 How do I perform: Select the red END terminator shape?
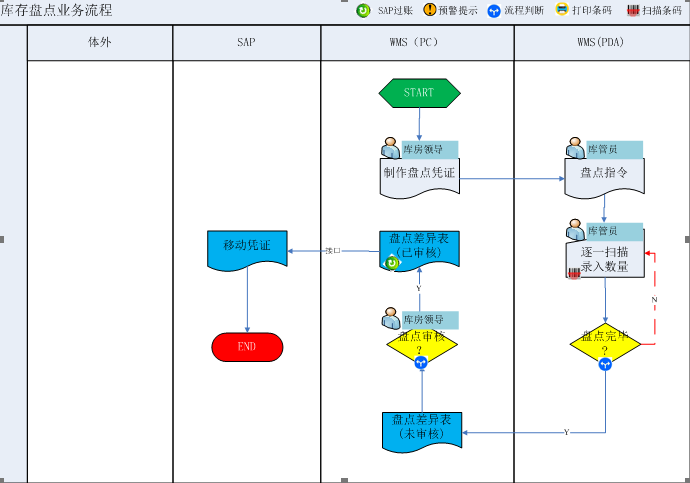point(247,347)
